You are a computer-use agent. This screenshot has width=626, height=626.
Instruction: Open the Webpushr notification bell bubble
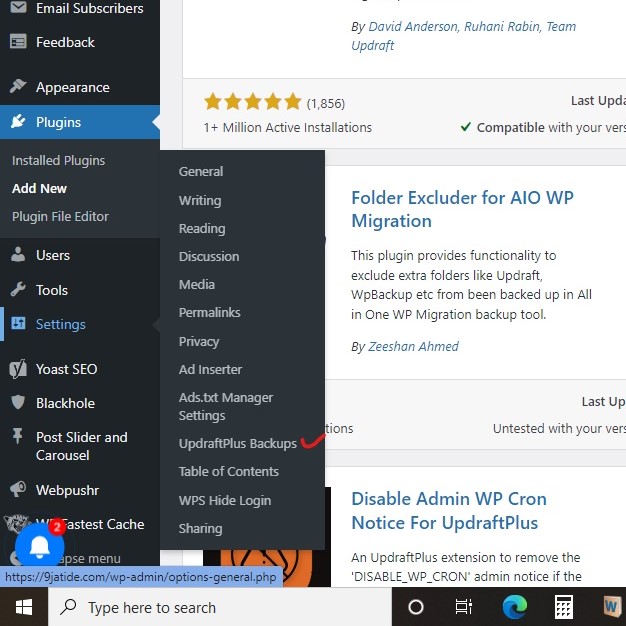(40, 545)
